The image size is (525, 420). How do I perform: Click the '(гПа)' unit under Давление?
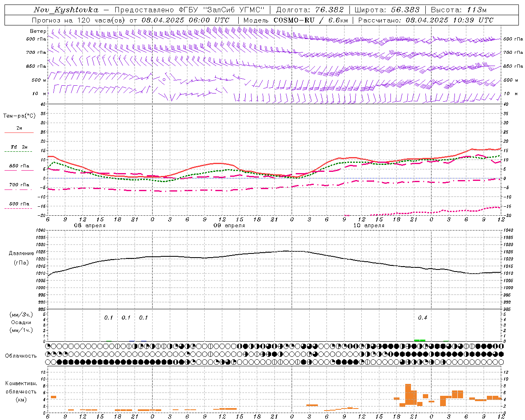(x=21, y=263)
